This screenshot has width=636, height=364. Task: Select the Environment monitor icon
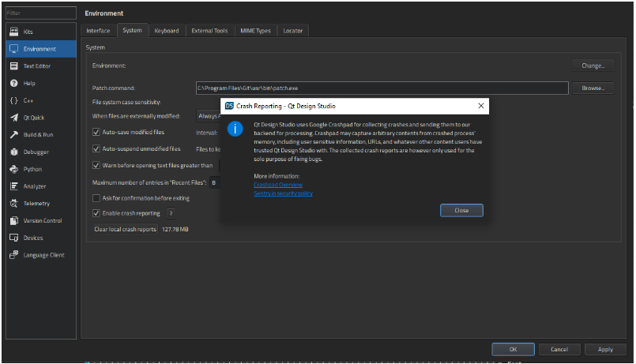13,49
